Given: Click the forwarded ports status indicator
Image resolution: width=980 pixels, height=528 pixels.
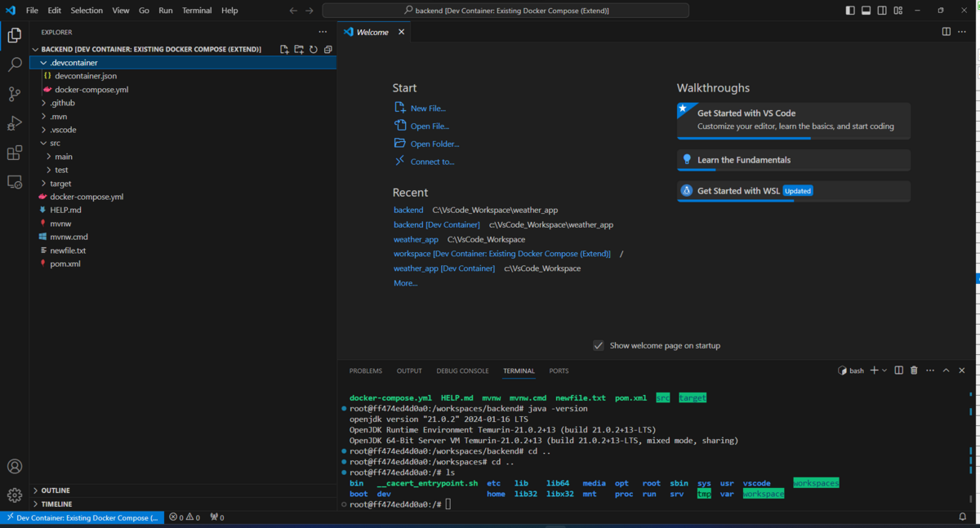Looking at the screenshot, I should click(x=217, y=517).
